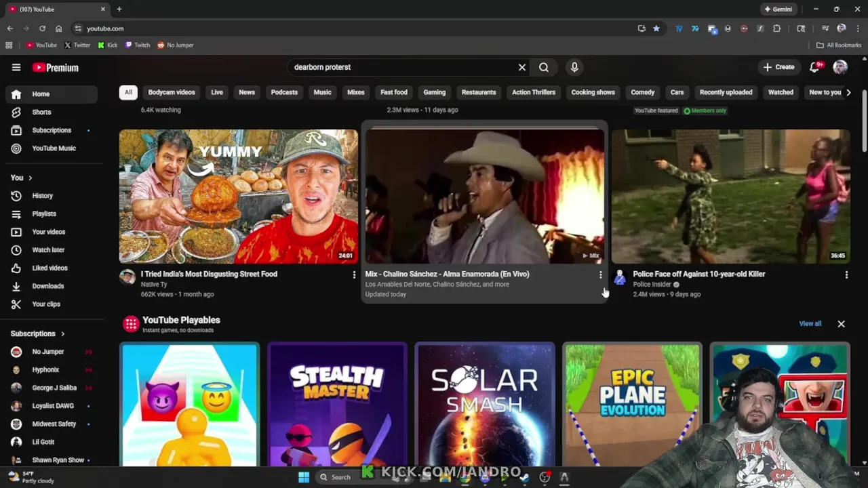This screenshot has height=488, width=868.
Task: Open the hamburger guide menu
Action: click(16, 67)
